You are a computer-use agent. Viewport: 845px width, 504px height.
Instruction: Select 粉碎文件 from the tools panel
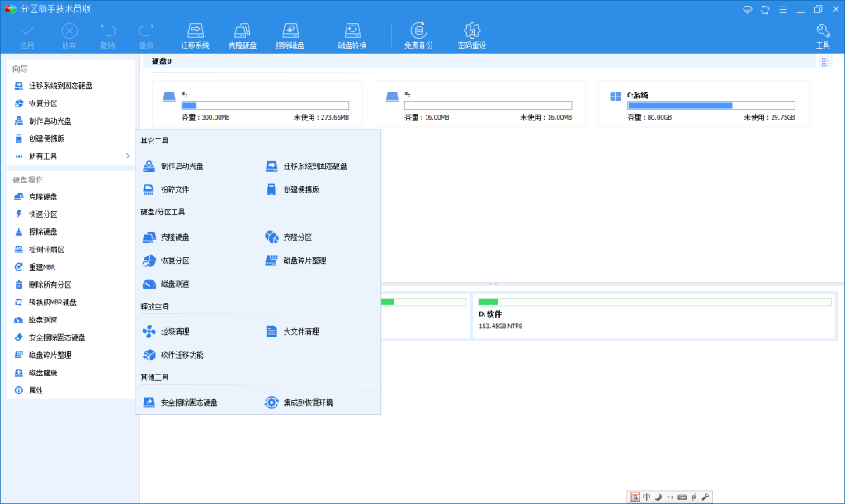click(x=176, y=189)
